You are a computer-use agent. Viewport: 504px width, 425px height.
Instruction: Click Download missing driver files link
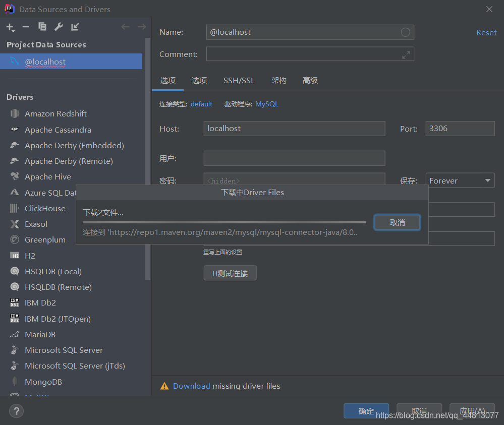pyautogui.click(x=191, y=386)
